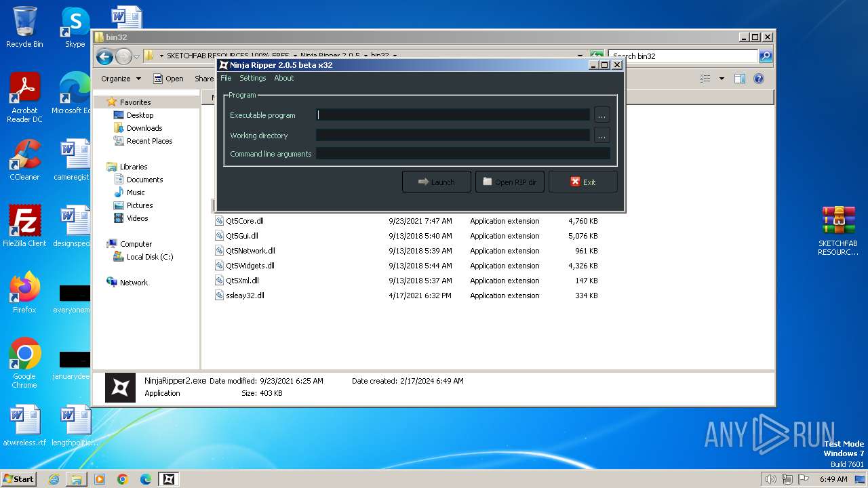Open Recent Places in navigation pane
This screenshot has height=488, width=868.
pos(149,141)
